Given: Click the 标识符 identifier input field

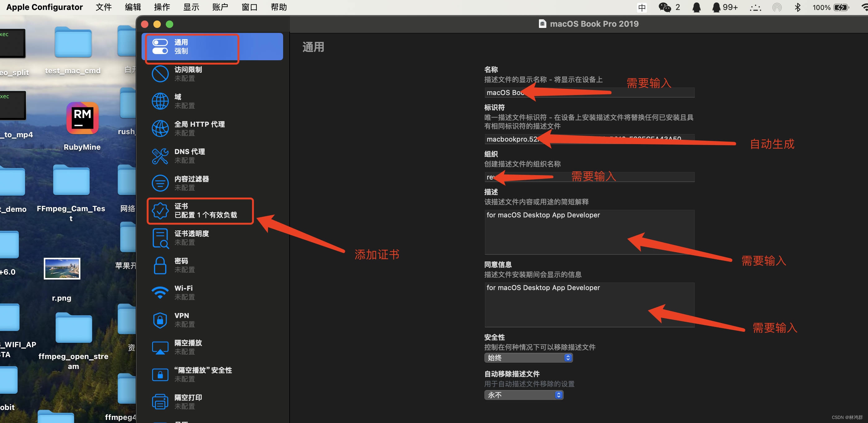Looking at the screenshot, I should 589,139.
